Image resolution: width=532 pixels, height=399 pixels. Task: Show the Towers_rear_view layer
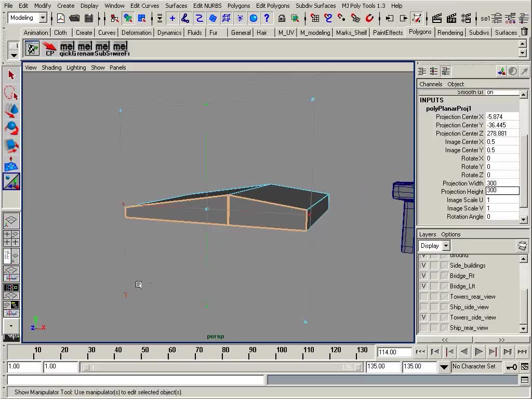423,297
